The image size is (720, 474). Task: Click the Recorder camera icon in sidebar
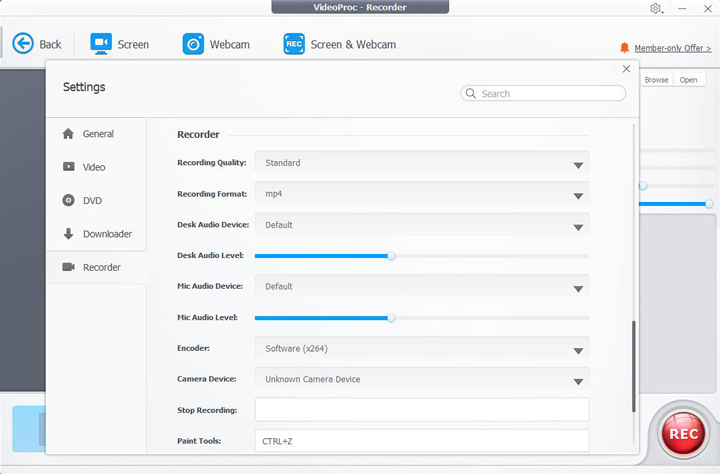coord(68,267)
